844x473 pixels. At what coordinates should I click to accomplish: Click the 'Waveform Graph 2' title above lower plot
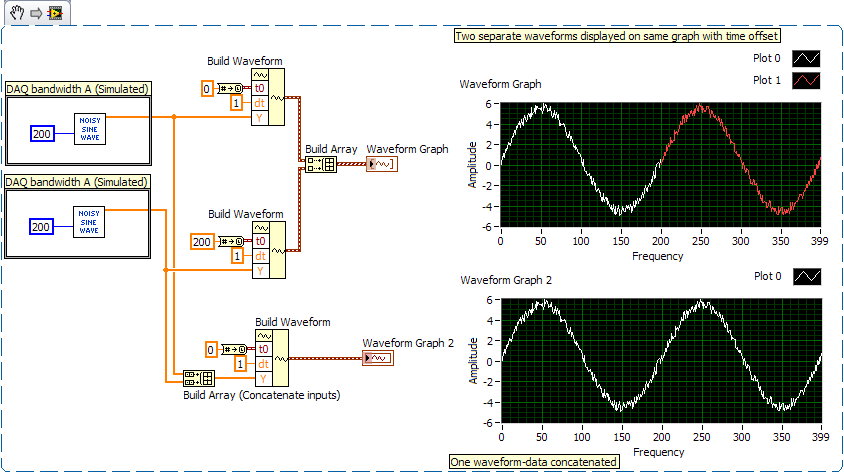coord(506,280)
